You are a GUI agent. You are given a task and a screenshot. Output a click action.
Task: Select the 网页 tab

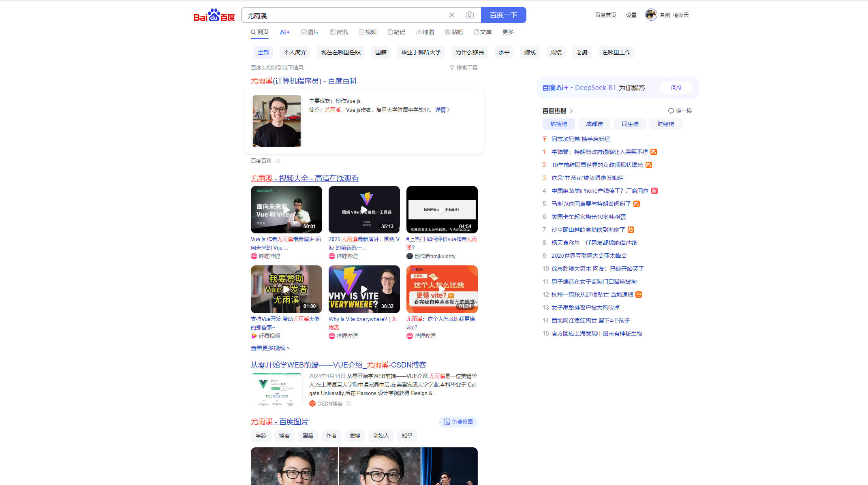point(260,32)
